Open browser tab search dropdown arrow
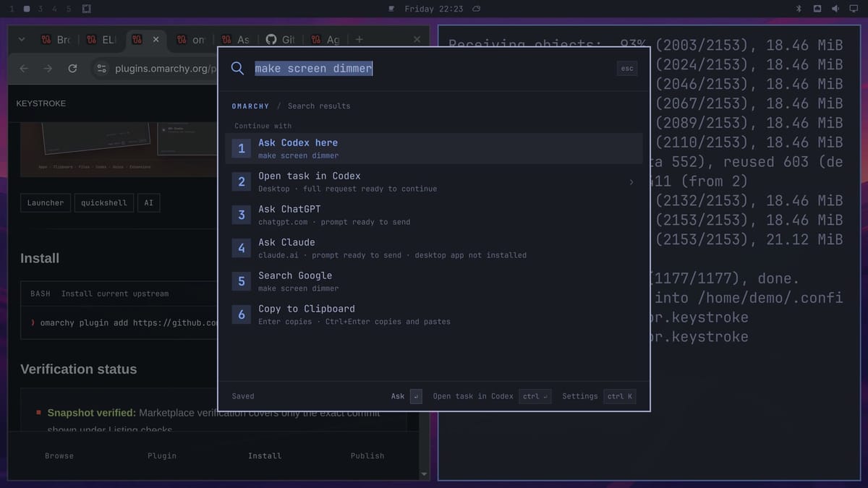868x488 pixels. coord(21,40)
